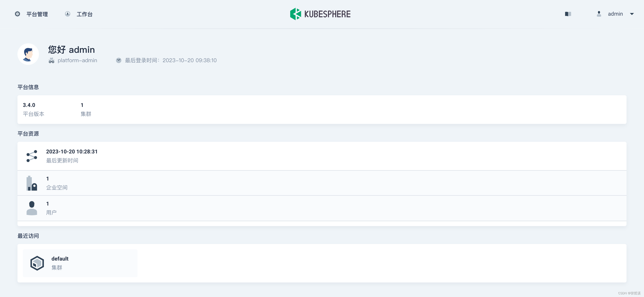Click the topology icon beside 最后更新时间
The width and height of the screenshot is (644, 297).
pos(32,156)
